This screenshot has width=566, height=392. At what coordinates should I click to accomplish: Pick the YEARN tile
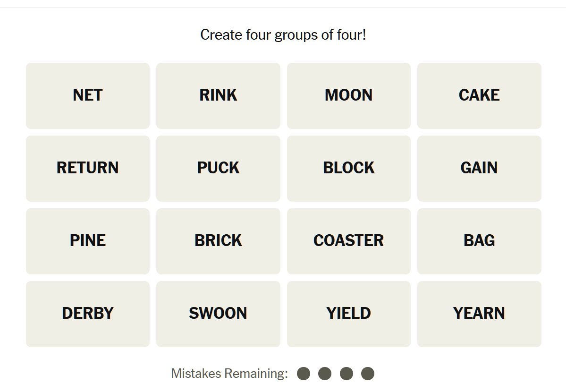(479, 314)
